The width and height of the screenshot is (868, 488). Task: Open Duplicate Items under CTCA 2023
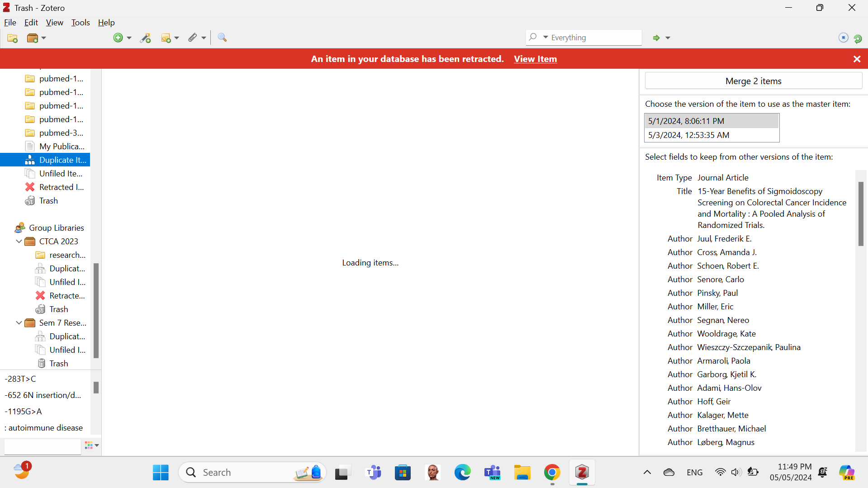pyautogui.click(x=60, y=268)
